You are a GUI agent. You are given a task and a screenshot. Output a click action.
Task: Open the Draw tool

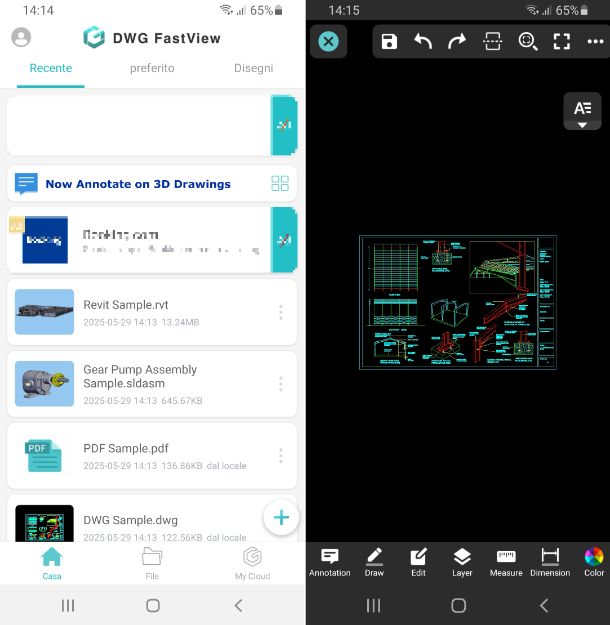374,562
